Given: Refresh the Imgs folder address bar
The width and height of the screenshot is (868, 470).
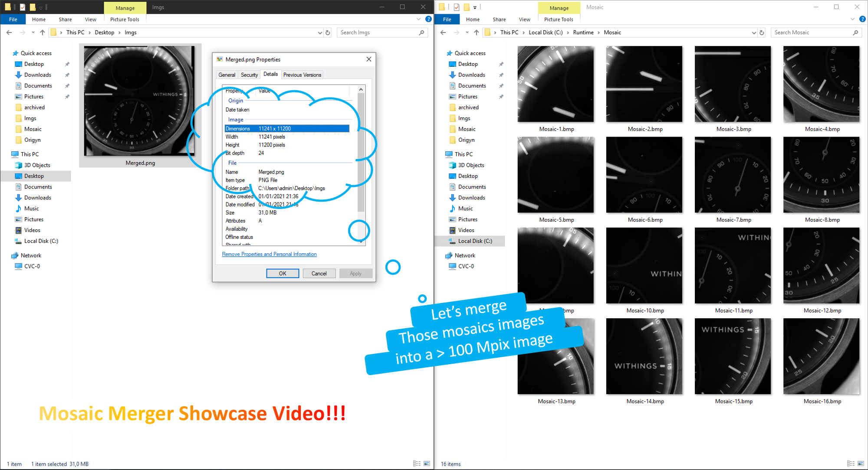Looking at the screenshot, I should tap(328, 33).
